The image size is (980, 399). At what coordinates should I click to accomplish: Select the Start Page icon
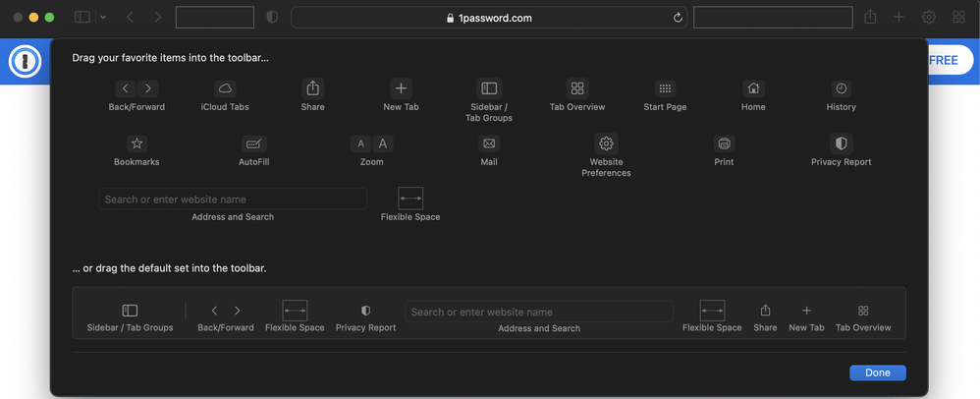coord(665,88)
